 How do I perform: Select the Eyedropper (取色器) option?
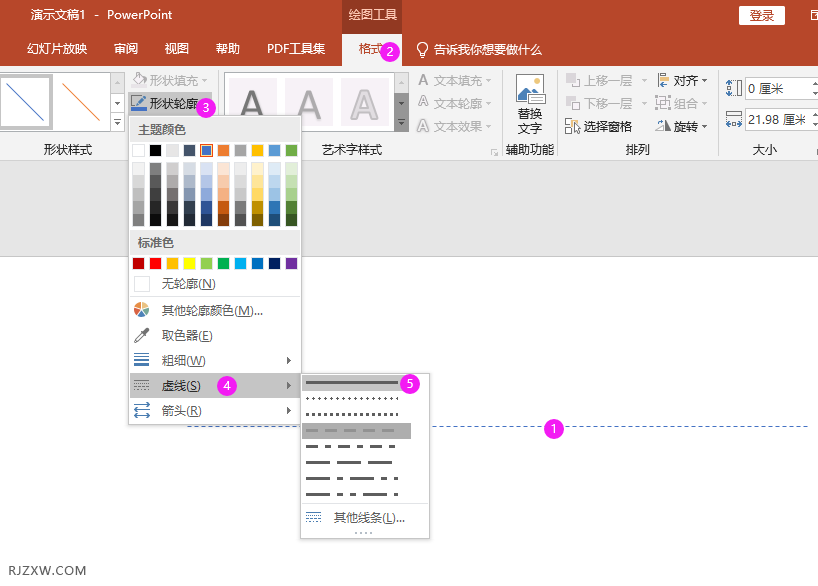click(x=214, y=336)
